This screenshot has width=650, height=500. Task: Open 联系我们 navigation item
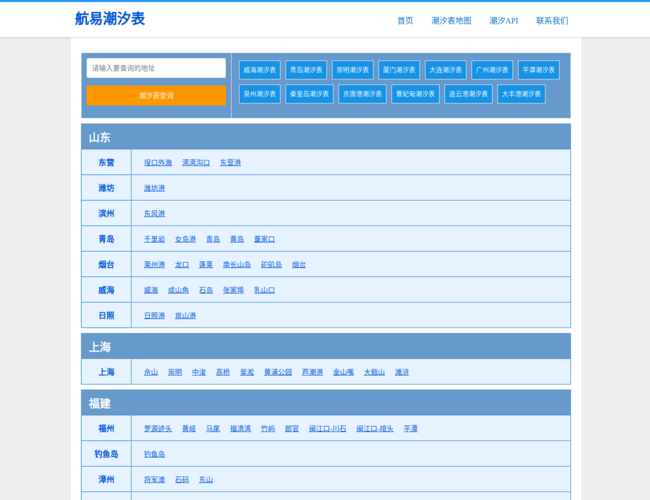pos(552,21)
